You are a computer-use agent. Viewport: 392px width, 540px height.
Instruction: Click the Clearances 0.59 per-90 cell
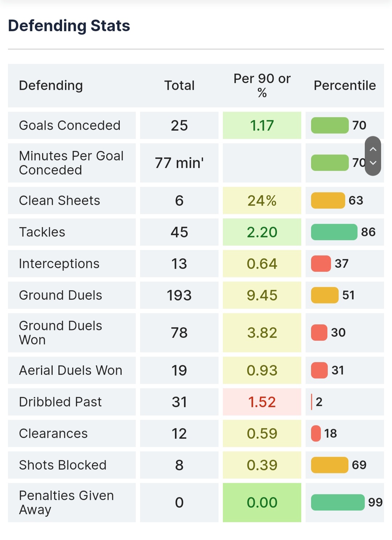point(262,434)
